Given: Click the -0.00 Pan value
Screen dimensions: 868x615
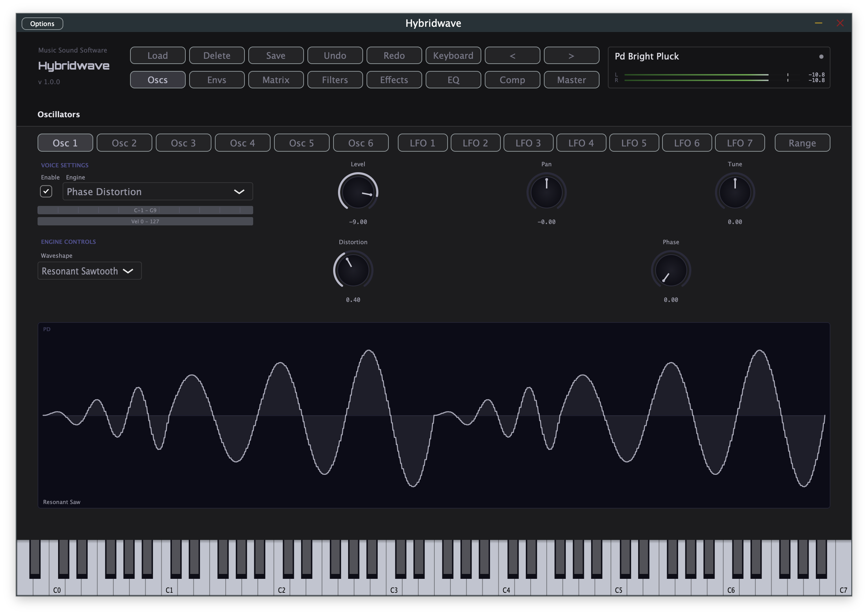Looking at the screenshot, I should coord(546,222).
